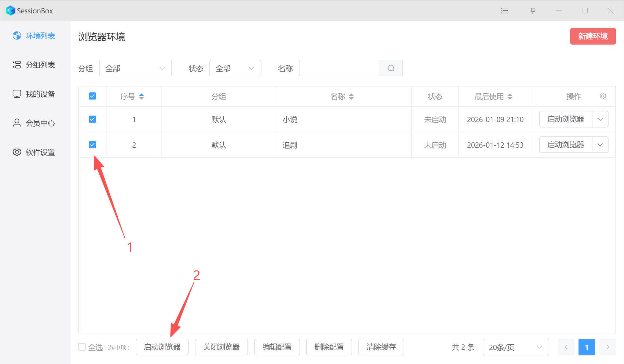
Task: Open the 状态 filter dropdown
Action: (235, 68)
